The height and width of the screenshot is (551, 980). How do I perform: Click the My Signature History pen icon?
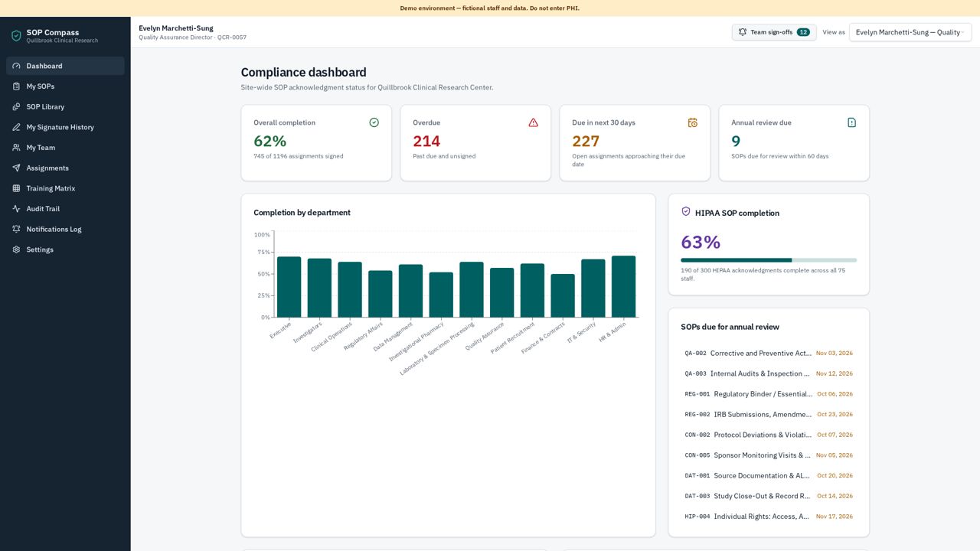pos(16,127)
